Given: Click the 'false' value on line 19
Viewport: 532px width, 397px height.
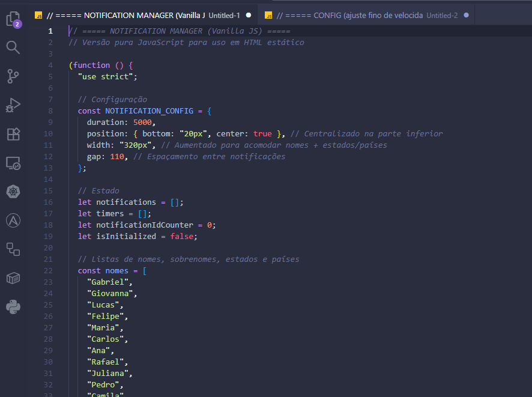Looking at the screenshot, I should pos(182,237).
